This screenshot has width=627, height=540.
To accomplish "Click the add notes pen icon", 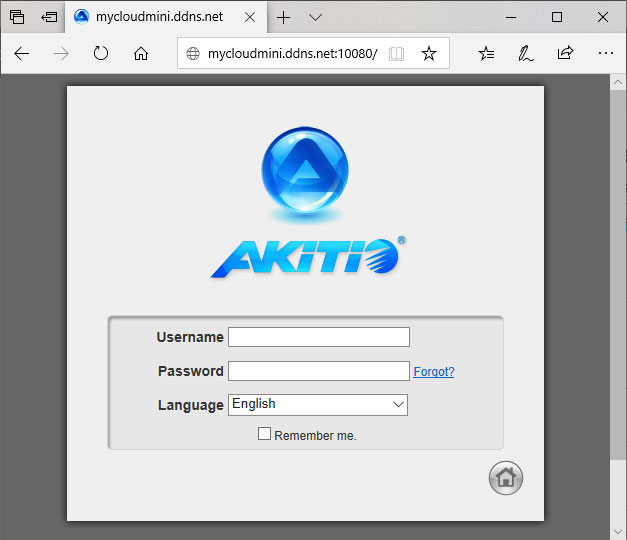I will coord(525,54).
